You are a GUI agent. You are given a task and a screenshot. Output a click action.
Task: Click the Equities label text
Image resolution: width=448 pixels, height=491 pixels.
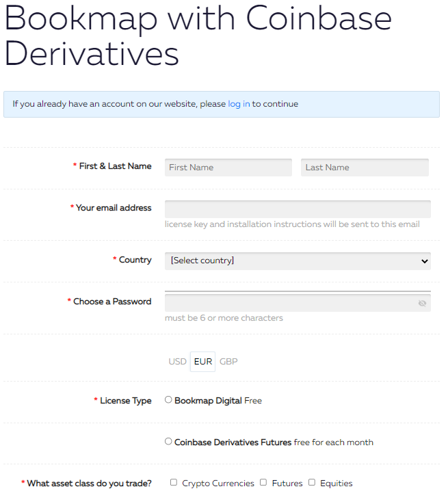[x=336, y=483]
